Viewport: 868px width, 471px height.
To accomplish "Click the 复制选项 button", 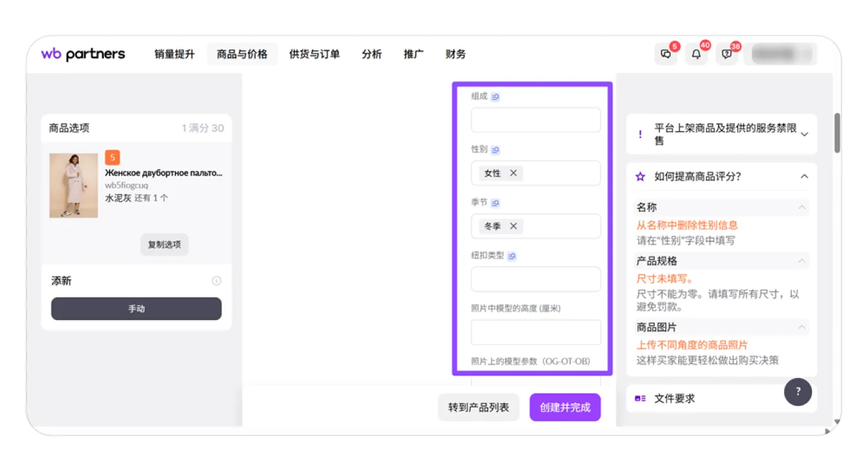I will pos(165,245).
